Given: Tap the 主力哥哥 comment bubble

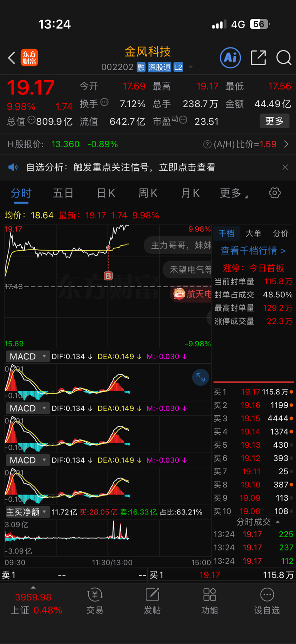Looking at the screenshot, I should pyautogui.click(x=178, y=245).
